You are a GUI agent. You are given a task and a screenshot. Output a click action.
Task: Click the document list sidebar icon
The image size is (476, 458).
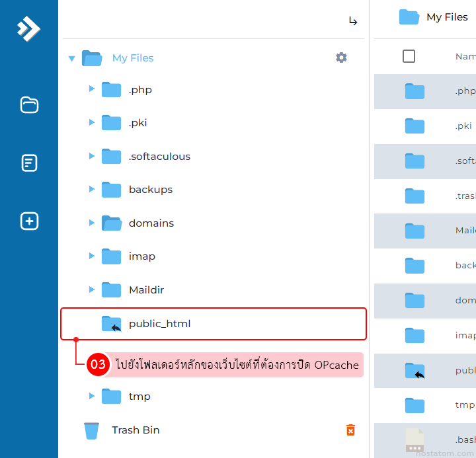click(29, 163)
